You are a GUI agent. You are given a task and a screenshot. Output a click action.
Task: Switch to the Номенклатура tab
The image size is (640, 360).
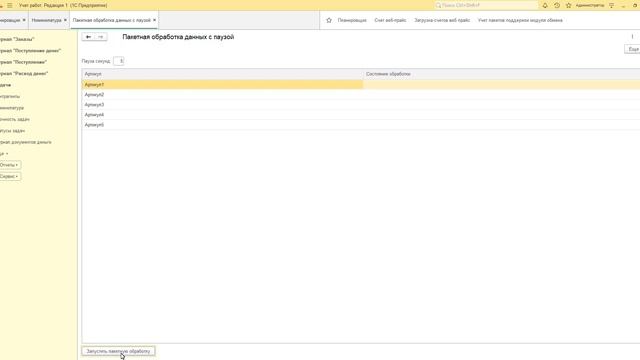[46, 20]
